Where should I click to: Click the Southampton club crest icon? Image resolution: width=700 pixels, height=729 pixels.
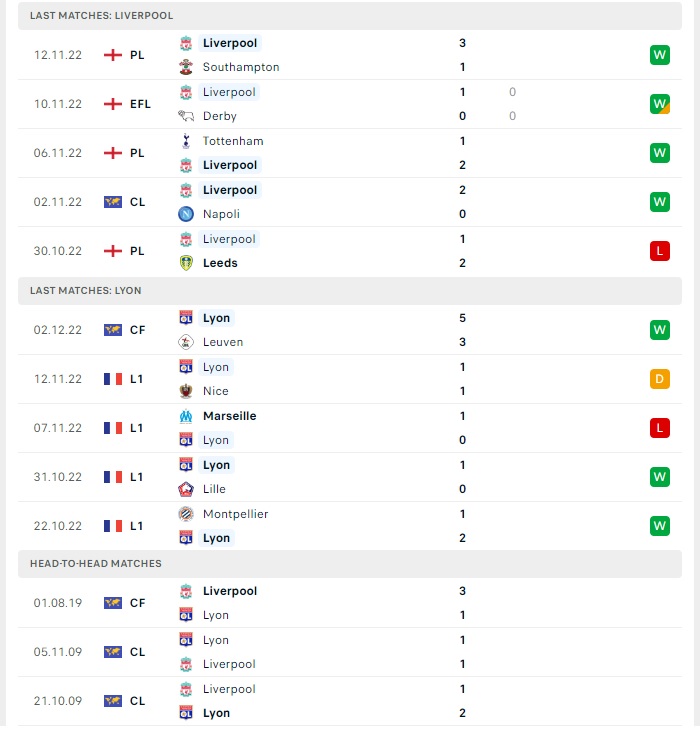(186, 67)
